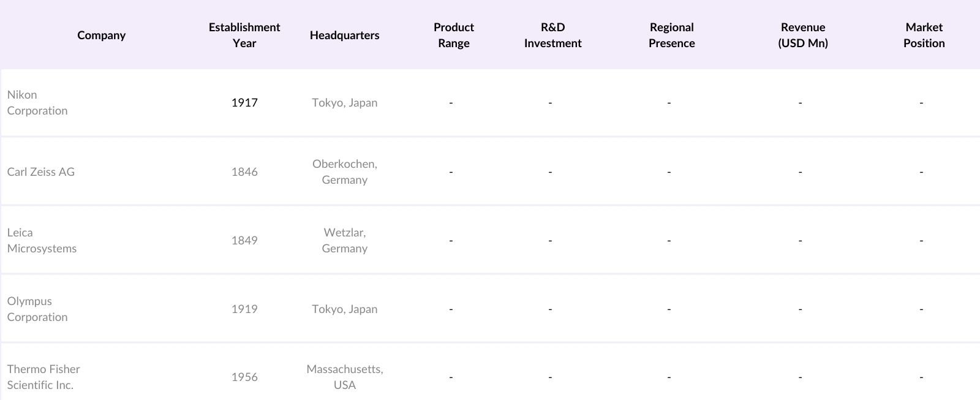Image resolution: width=980 pixels, height=400 pixels.
Task: Select the R&D Investment column header
Action: 552,35
